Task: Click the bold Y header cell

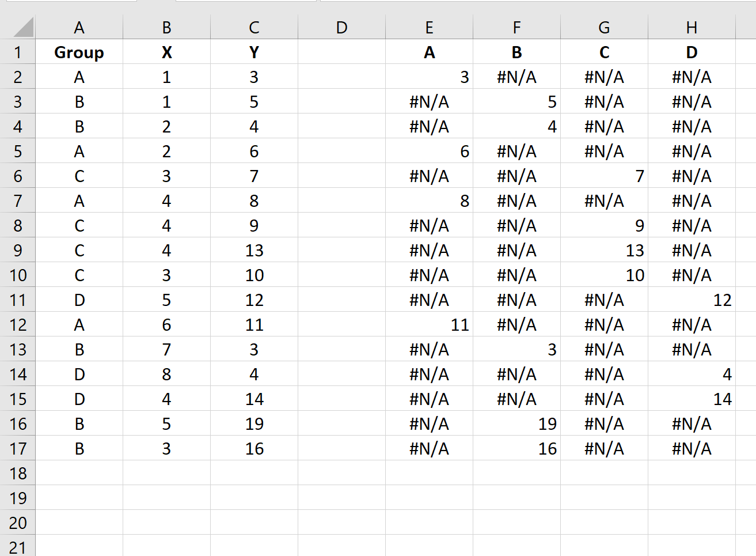Action: (x=254, y=52)
